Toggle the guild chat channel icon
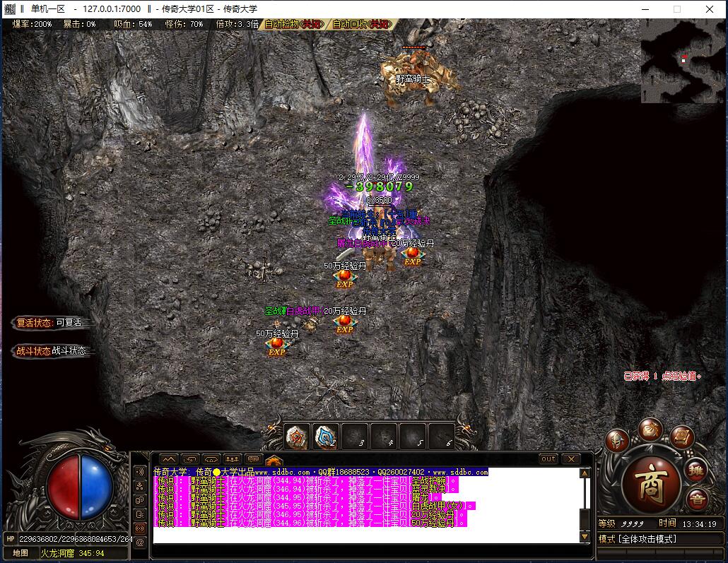728x563 pixels. coord(140,500)
